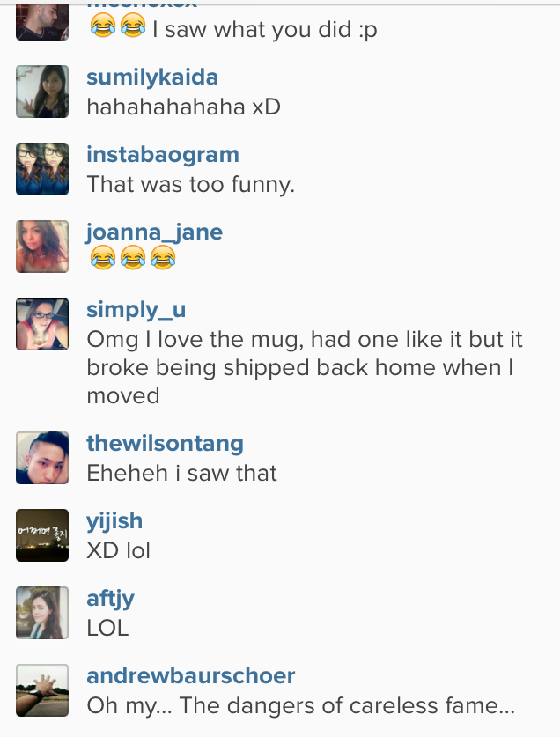Screen dimensions: 560x737
Task: Tap the 'That was too funny.' comment
Action: tap(191, 185)
